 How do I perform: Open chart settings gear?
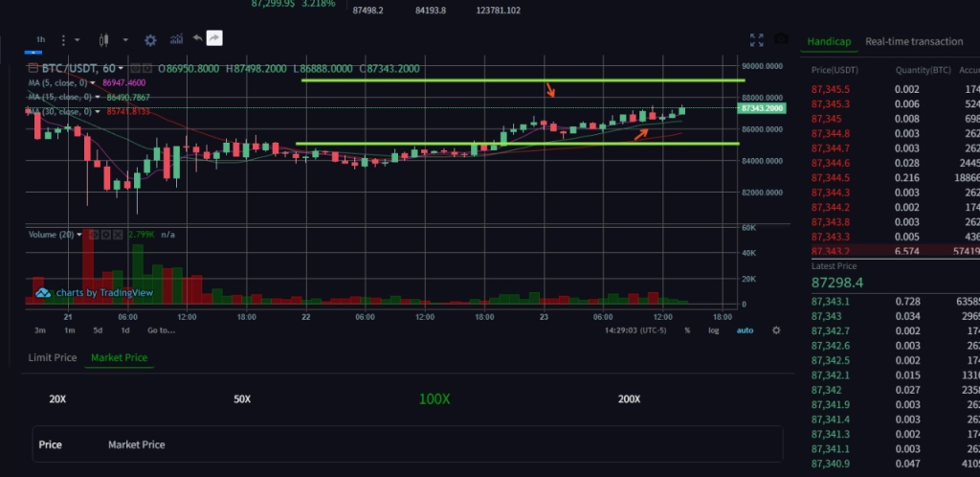(150, 39)
